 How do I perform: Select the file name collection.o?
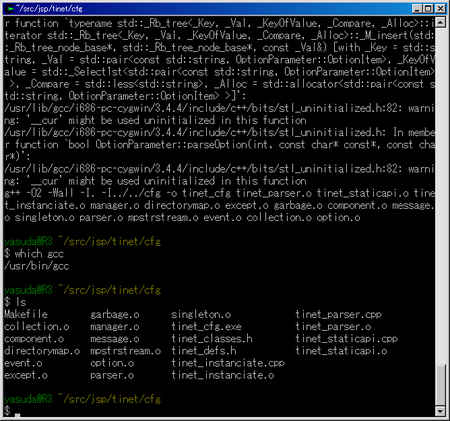tap(37, 327)
